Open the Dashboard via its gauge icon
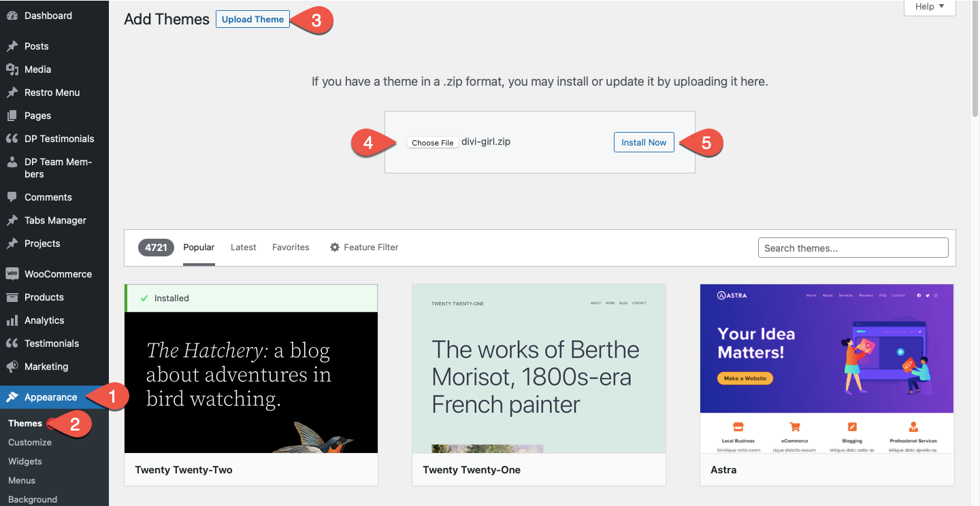This screenshot has height=506, width=980. pyautogui.click(x=14, y=16)
